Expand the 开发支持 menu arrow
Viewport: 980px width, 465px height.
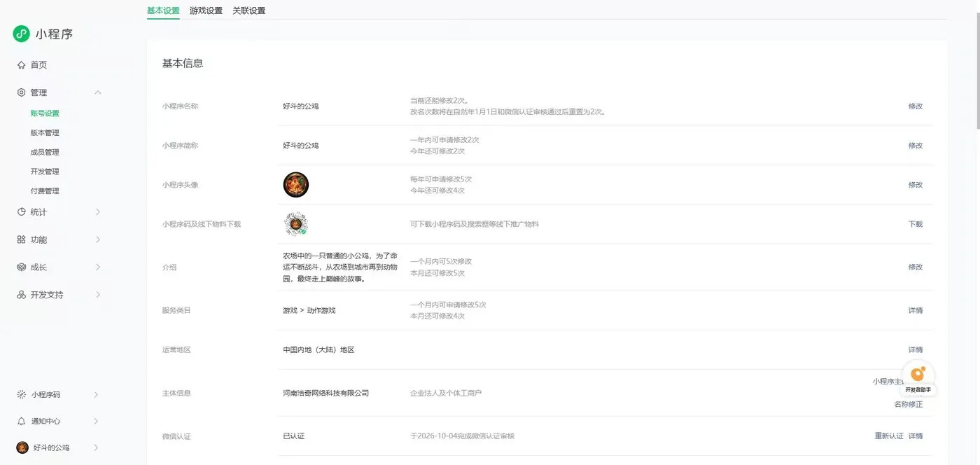pyautogui.click(x=98, y=295)
